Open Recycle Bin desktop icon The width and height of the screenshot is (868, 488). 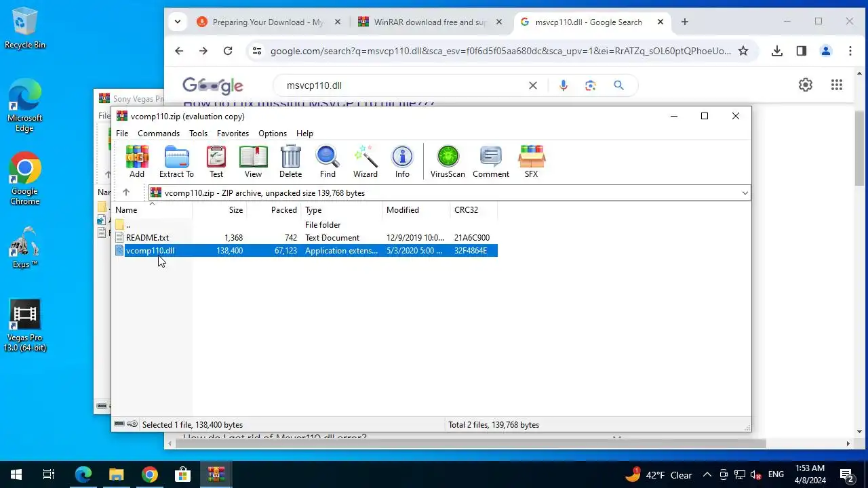click(25, 28)
